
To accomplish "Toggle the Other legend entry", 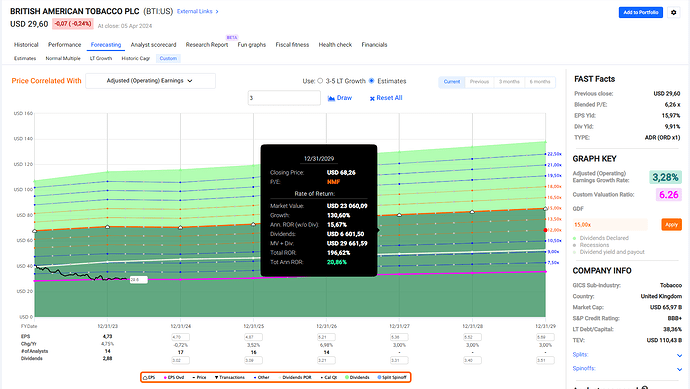I will (261, 378).
